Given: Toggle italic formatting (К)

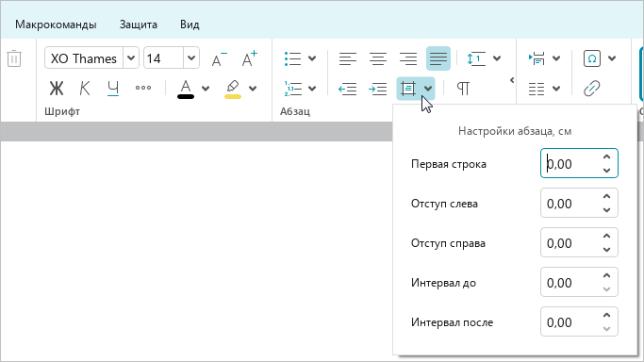Looking at the screenshot, I should 85,89.
